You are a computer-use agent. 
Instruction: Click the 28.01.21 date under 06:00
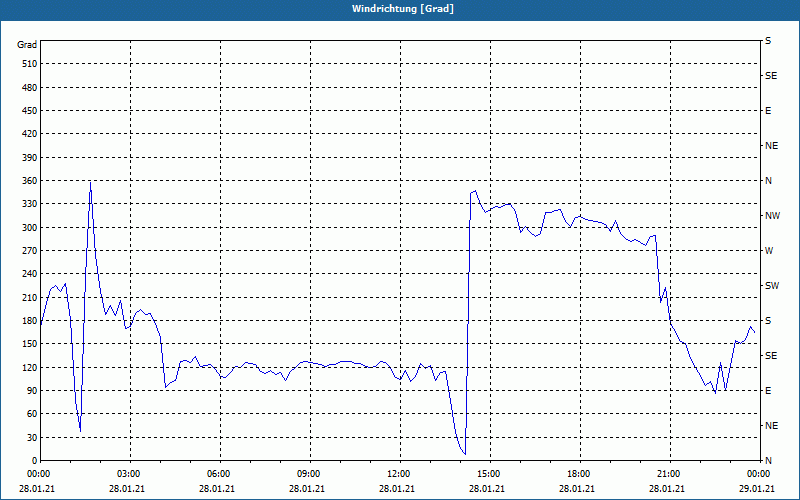coord(217,489)
